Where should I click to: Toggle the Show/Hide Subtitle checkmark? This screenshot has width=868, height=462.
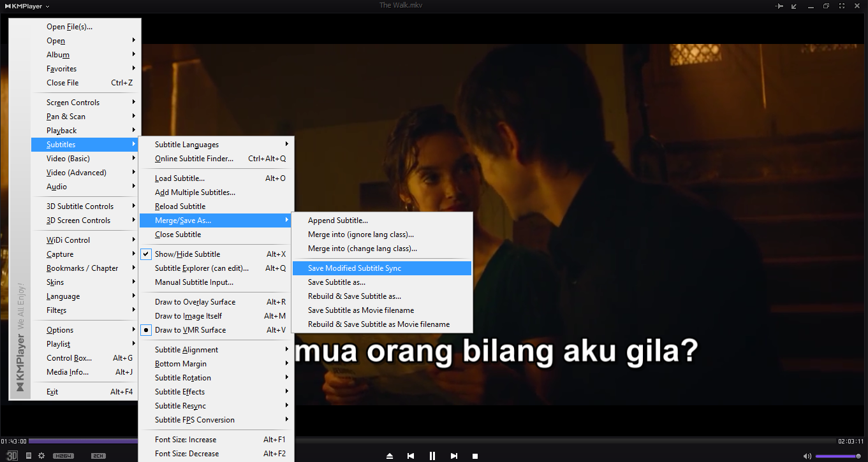pyautogui.click(x=146, y=254)
